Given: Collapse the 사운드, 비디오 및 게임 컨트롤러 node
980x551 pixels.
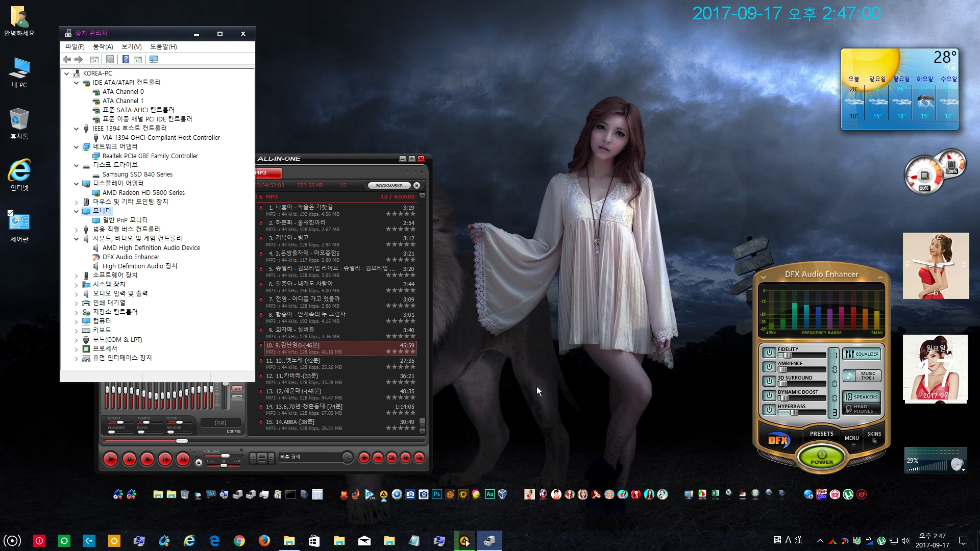Looking at the screenshot, I should click(x=77, y=239).
